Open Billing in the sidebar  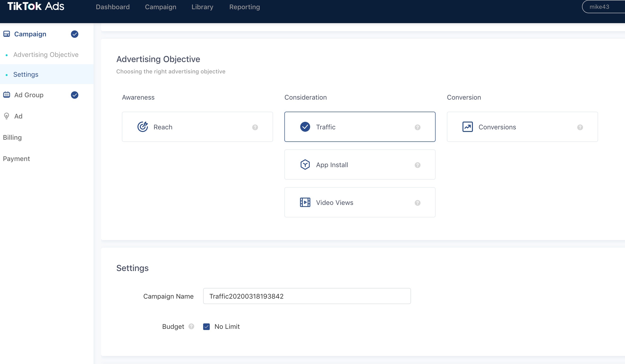12,137
